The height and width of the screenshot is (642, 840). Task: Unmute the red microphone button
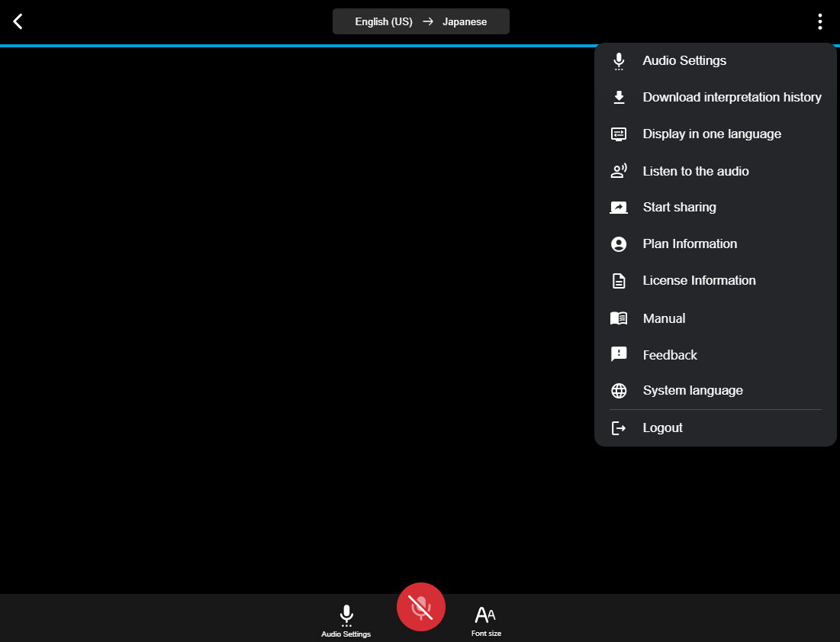[420, 607]
